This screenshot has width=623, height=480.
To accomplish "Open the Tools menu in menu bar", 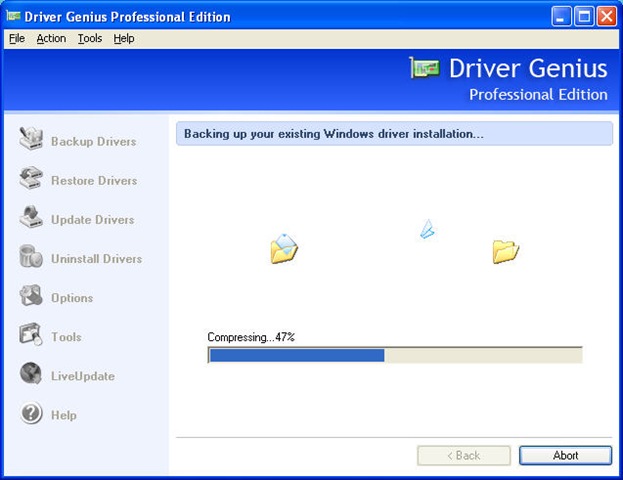I will (x=90, y=39).
